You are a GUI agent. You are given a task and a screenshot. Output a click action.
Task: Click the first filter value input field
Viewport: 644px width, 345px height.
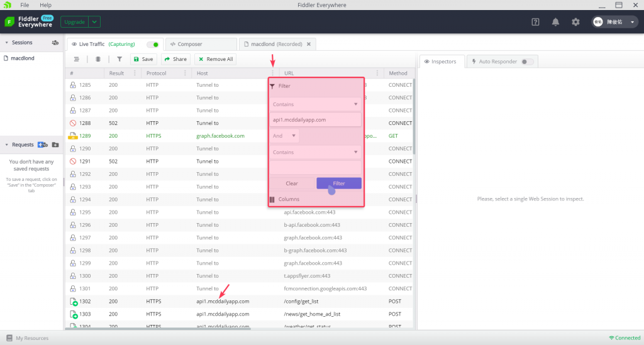coord(315,120)
